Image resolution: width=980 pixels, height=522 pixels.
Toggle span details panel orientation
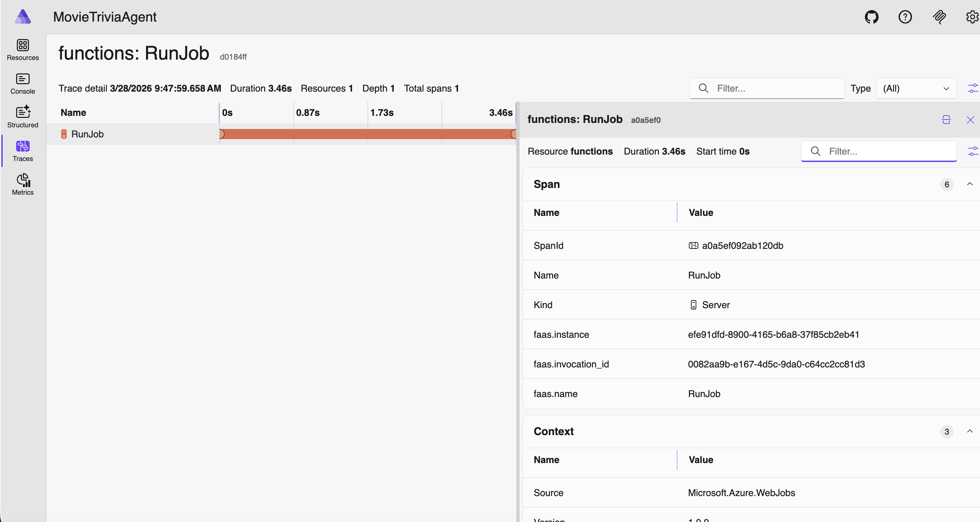(946, 120)
